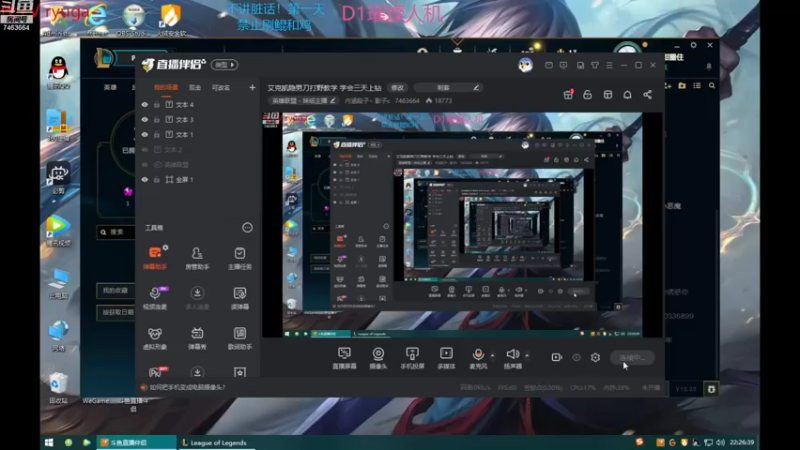This screenshot has height=450, width=800.
Task: Toggle the lock on 全屏 1 layer
Action: pyautogui.click(x=157, y=180)
